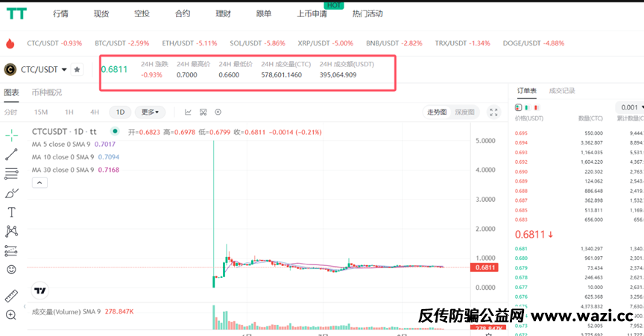
Task: Switch to the 成交记录 trade history tab
Action: point(562,91)
